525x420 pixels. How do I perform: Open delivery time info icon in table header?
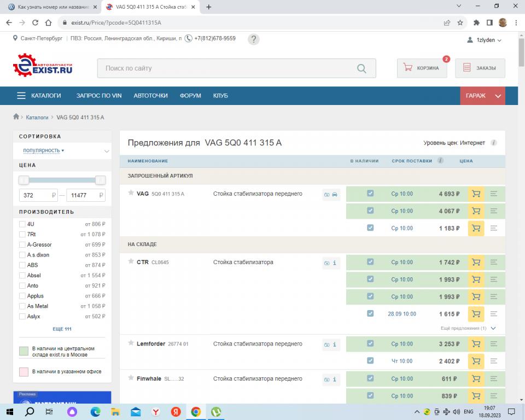click(x=441, y=160)
